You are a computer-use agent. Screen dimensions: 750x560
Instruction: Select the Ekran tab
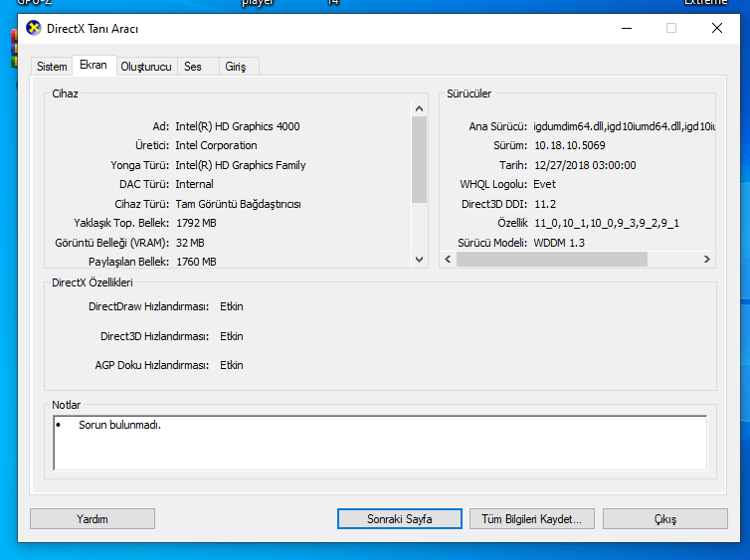tap(94, 65)
